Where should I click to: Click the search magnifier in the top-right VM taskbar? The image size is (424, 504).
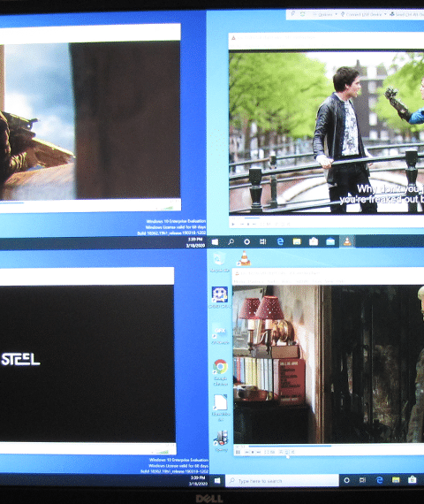(x=231, y=241)
